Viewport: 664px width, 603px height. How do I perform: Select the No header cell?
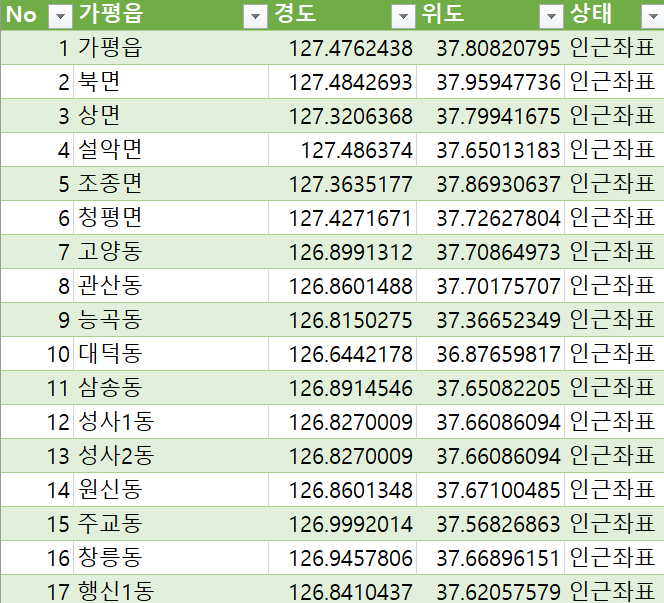(x=37, y=15)
